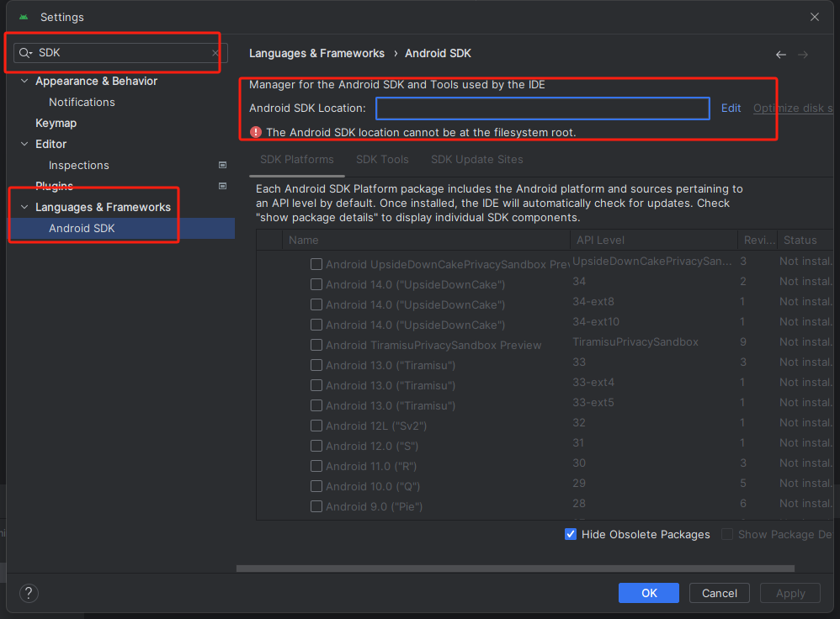Click Edit link for SDK location
This screenshot has height=619, width=840.
(x=731, y=108)
